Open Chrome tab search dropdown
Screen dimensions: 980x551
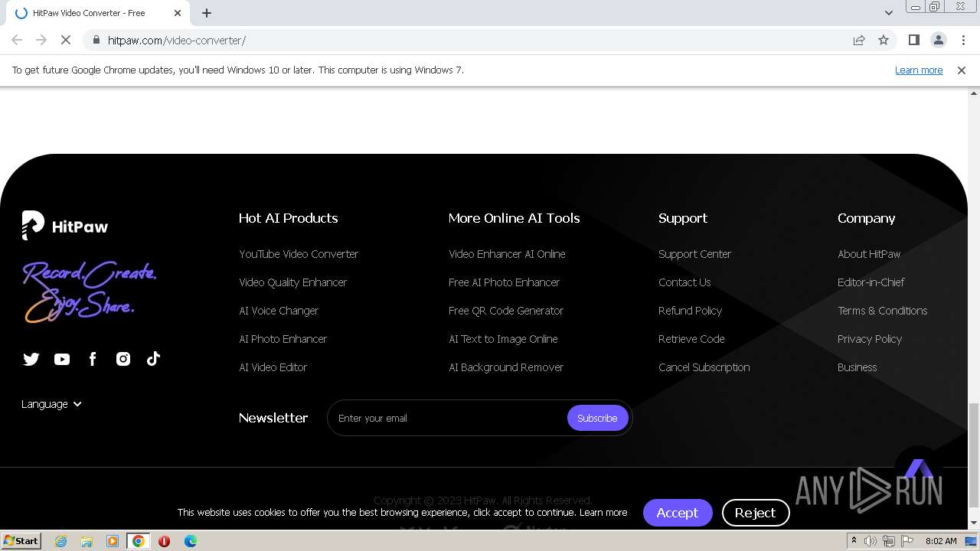coord(888,13)
